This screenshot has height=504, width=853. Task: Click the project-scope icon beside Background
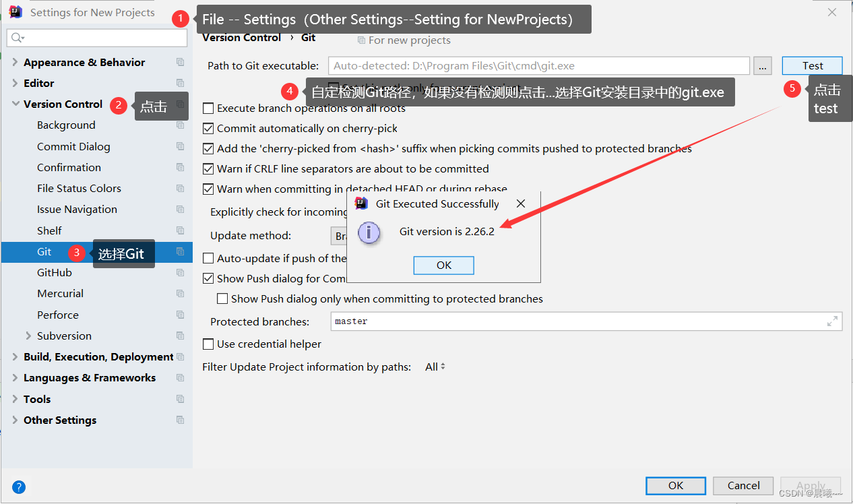click(x=180, y=125)
